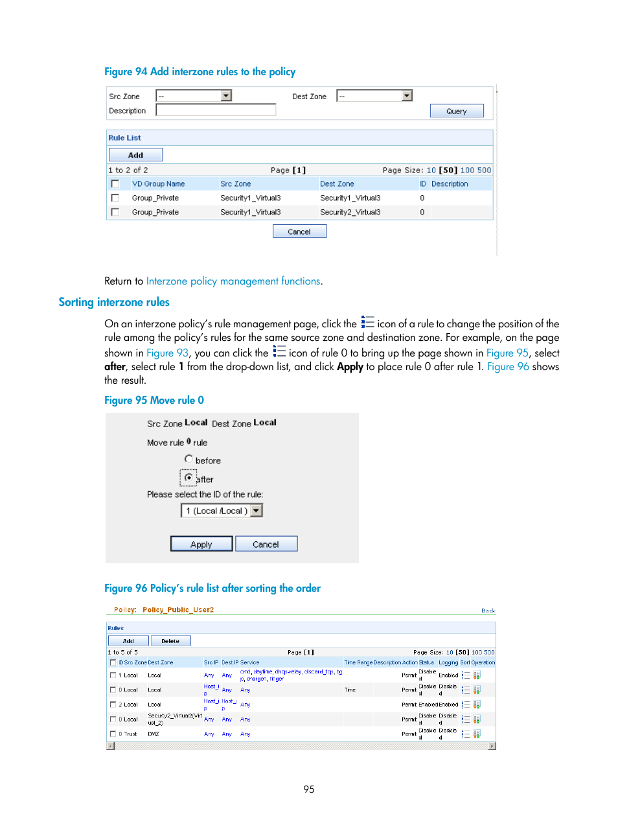Open the 'chargen' service link
Image resolution: width=618 pixels, height=840 pixels.
tap(257, 679)
